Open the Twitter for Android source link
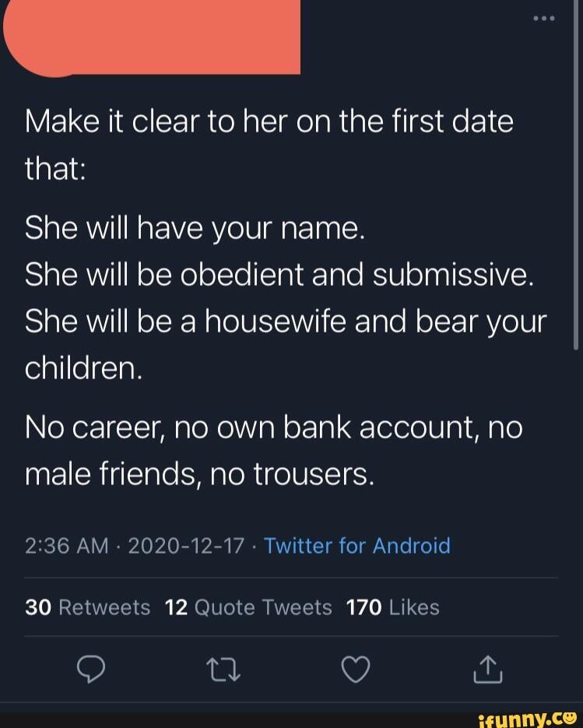 click(x=357, y=545)
